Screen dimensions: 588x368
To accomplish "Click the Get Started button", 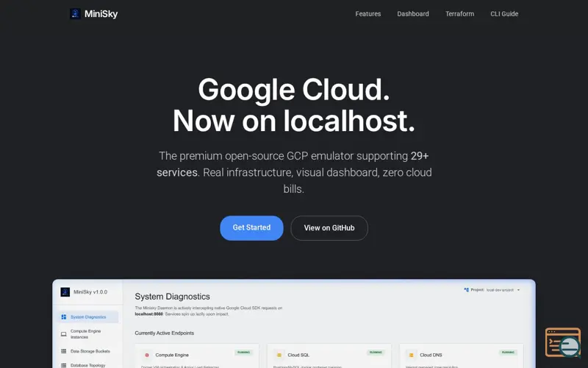I will click(x=251, y=227).
